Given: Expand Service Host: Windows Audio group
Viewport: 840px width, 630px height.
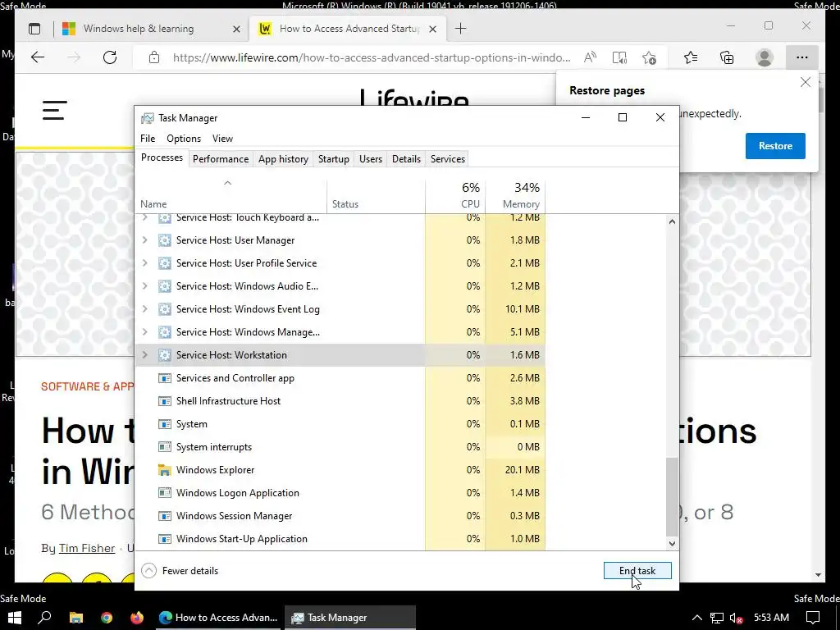Looking at the screenshot, I should (144, 286).
